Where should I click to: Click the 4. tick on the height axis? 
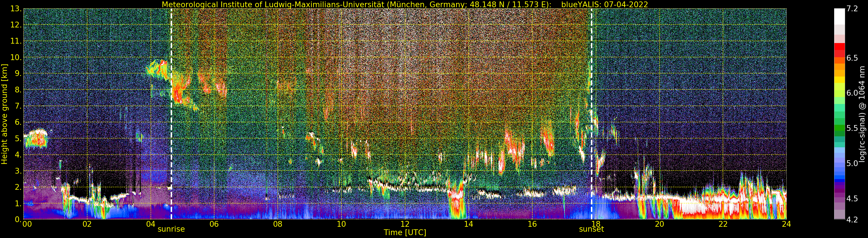[18, 155]
